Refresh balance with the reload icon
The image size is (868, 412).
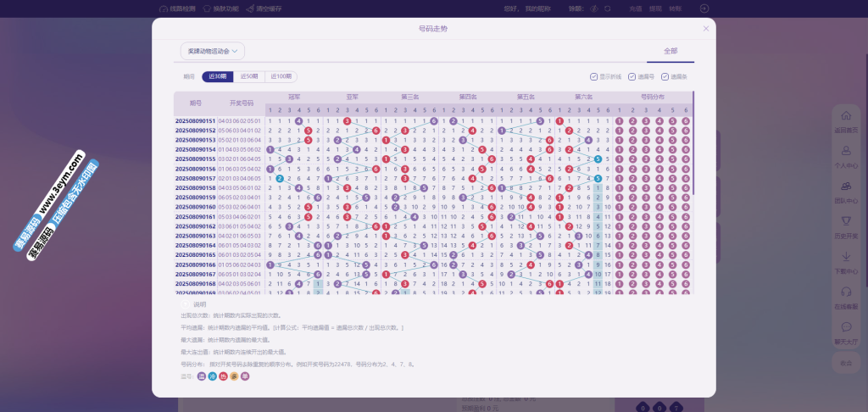tap(608, 8)
